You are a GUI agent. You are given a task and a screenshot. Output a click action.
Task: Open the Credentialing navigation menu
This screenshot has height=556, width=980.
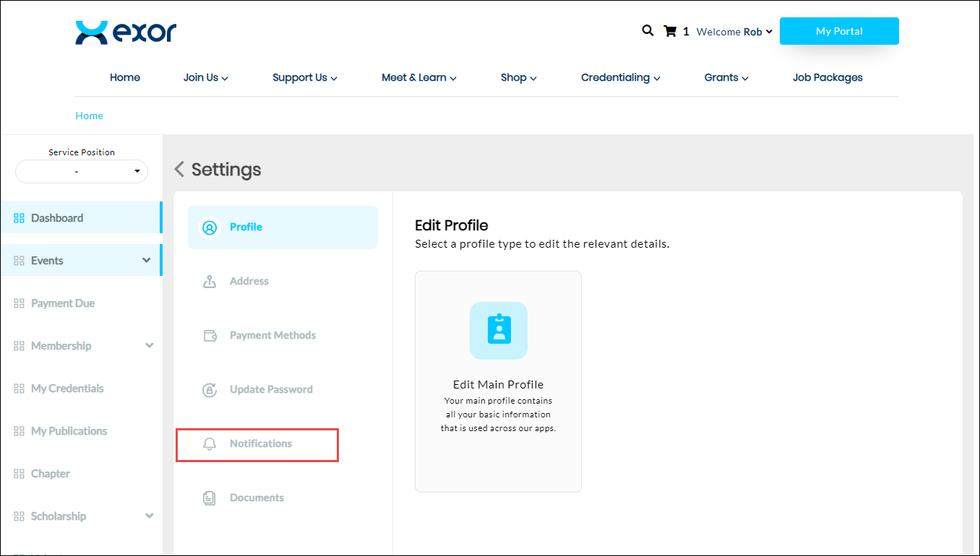[620, 78]
